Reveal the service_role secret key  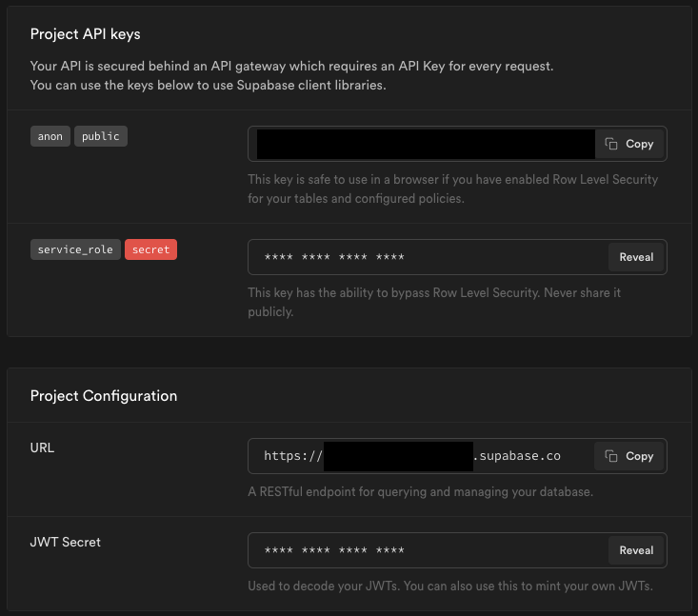[x=636, y=257]
